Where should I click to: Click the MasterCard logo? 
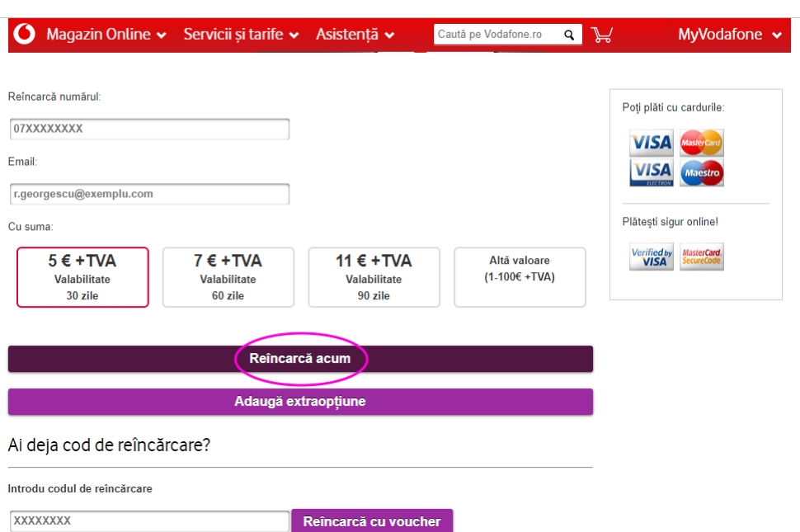[x=702, y=143]
